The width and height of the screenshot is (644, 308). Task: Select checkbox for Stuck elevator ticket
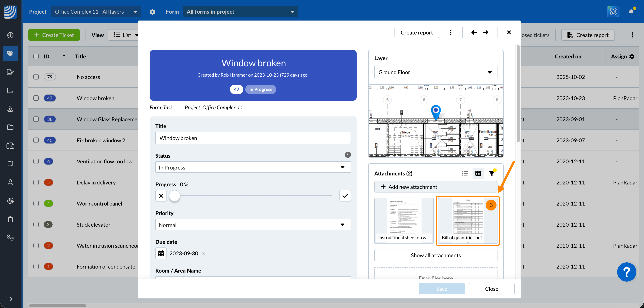36,224
